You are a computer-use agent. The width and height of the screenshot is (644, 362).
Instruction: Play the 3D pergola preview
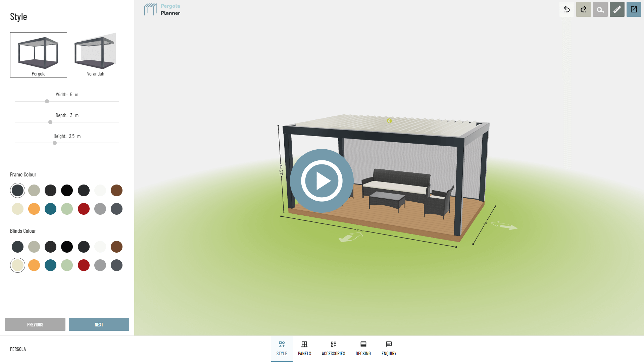tap(321, 181)
